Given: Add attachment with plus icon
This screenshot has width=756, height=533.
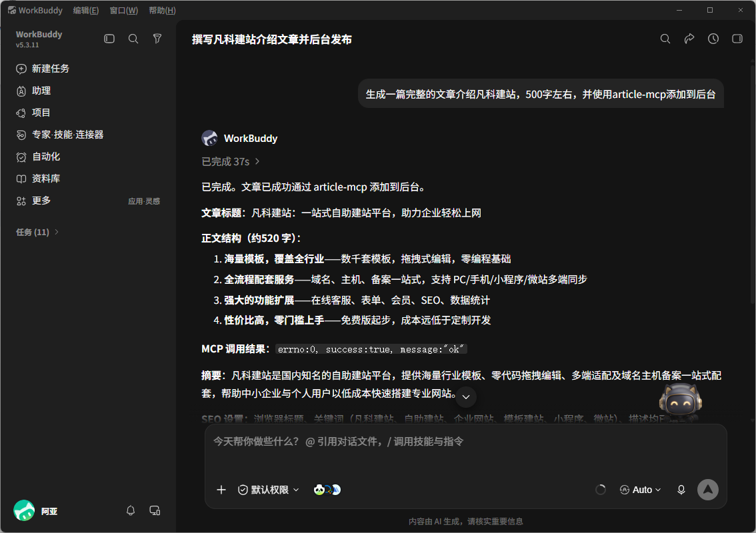Looking at the screenshot, I should pyautogui.click(x=221, y=490).
